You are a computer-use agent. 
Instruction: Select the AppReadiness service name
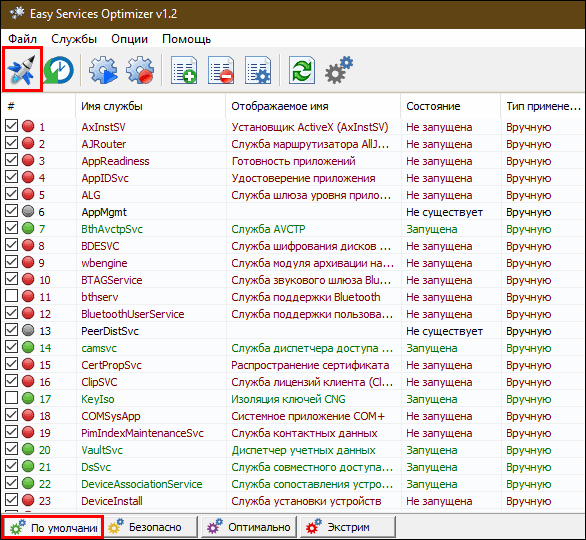click(x=115, y=161)
